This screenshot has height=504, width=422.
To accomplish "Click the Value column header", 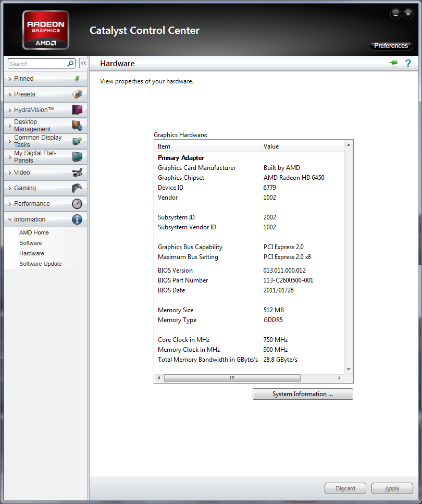I will [302, 146].
